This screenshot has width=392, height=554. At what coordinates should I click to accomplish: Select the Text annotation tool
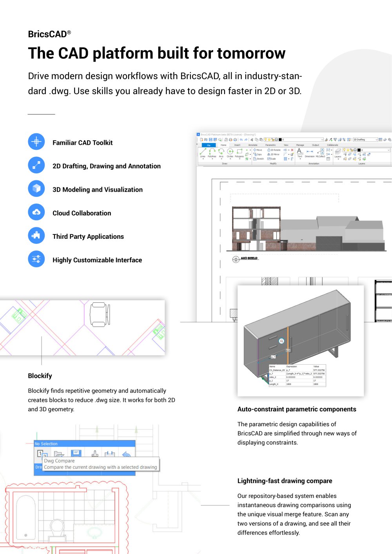(x=300, y=153)
